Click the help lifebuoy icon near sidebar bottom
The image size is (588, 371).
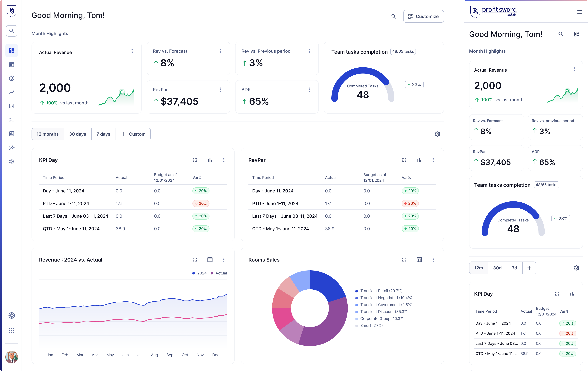click(12, 315)
